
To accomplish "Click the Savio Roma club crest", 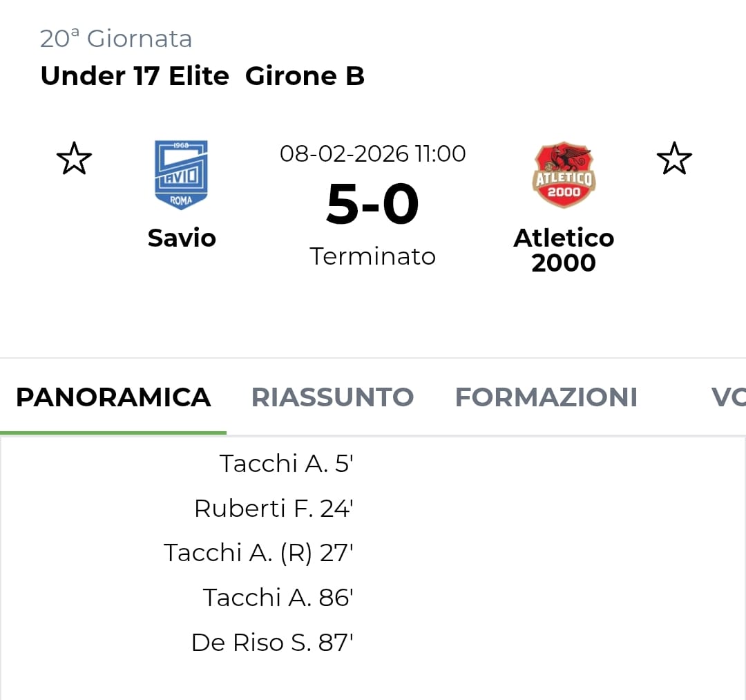I will [x=181, y=175].
